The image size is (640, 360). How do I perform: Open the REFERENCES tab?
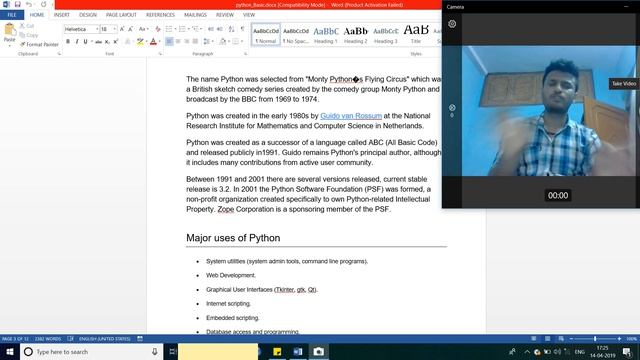click(x=160, y=15)
